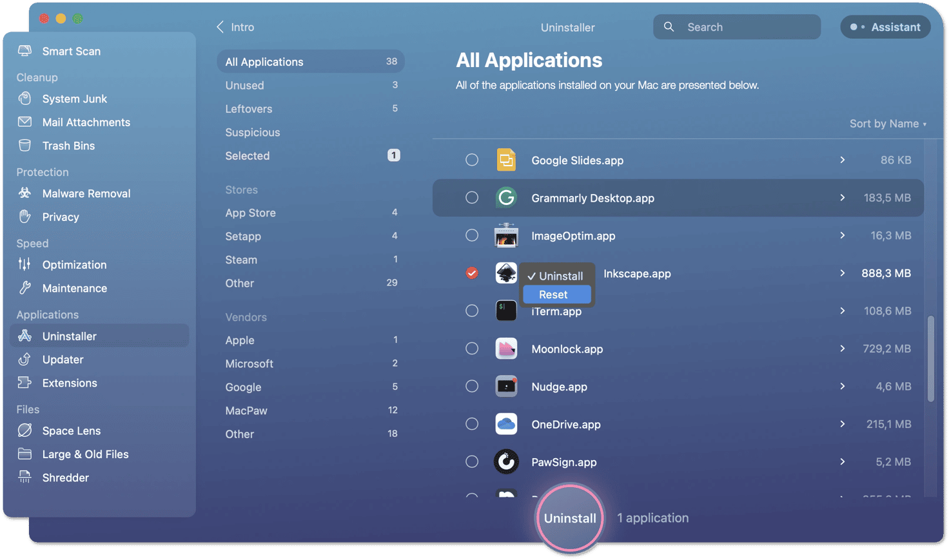The width and height of the screenshot is (949, 560).
Task: Click the PawSign app icon
Action: 506,461
